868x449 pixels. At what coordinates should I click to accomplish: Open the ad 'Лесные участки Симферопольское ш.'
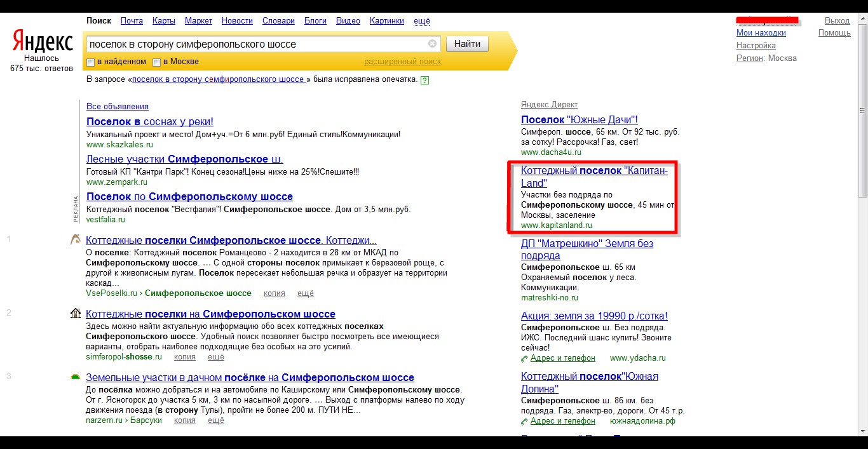(x=185, y=159)
